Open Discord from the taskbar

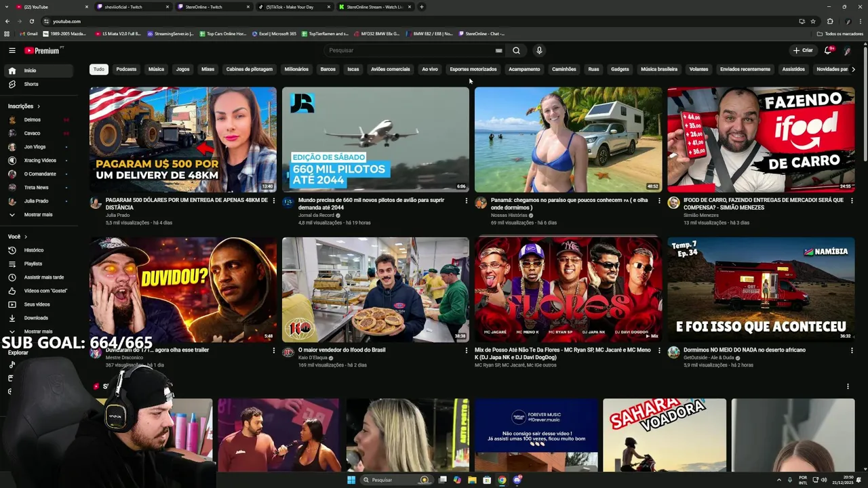click(517, 480)
